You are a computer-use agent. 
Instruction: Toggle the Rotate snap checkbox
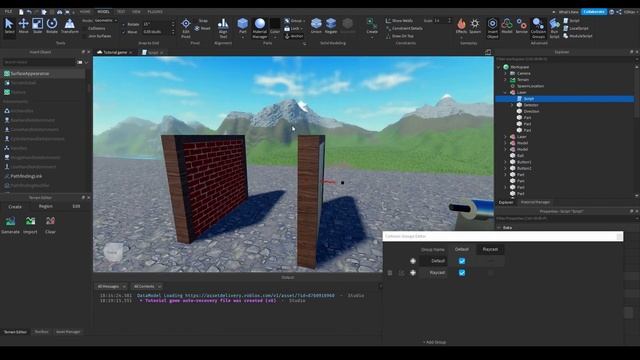point(124,24)
